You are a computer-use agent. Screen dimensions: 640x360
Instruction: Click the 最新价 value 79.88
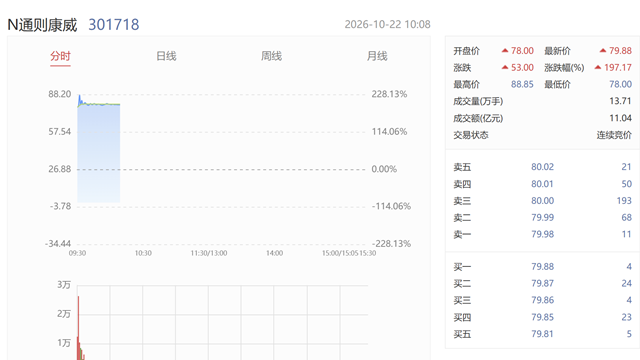(x=620, y=51)
